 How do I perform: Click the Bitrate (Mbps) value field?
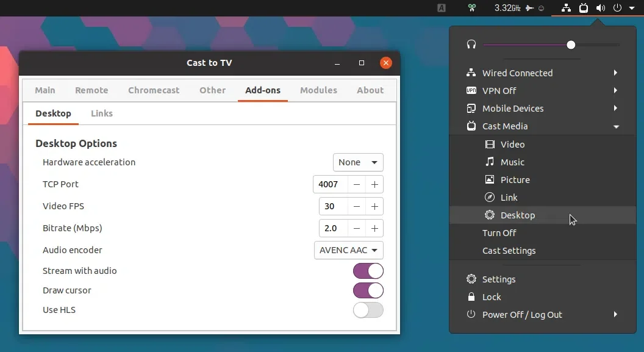[x=333, y=228]
